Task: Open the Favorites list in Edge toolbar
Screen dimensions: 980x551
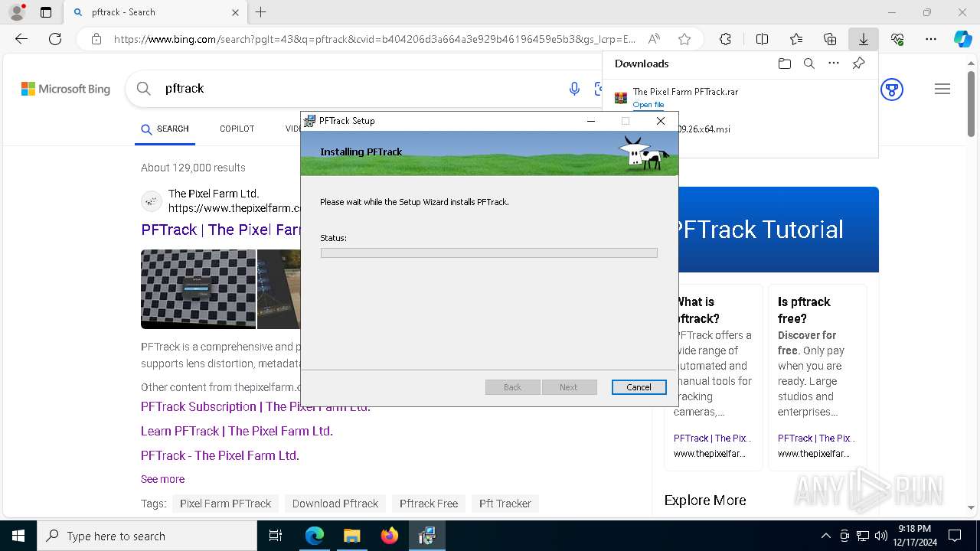Action: (x=796, y=39)
